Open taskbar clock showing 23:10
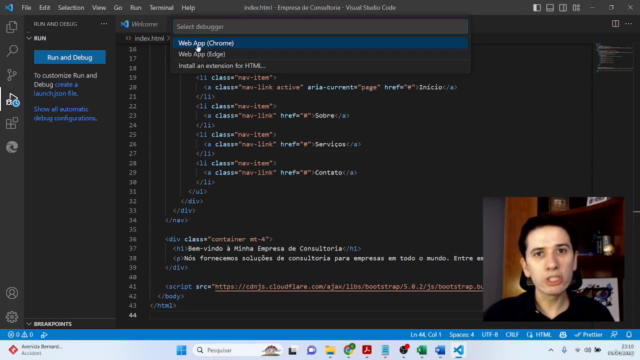 point(621,350)
